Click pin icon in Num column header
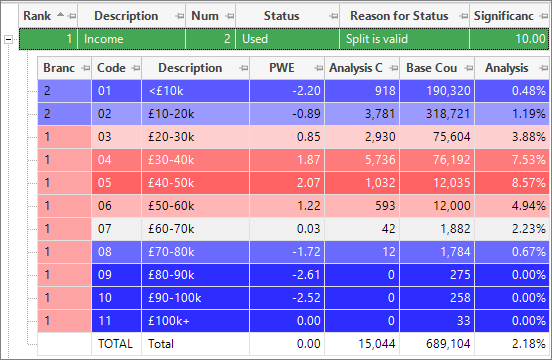 click(230, 16)
